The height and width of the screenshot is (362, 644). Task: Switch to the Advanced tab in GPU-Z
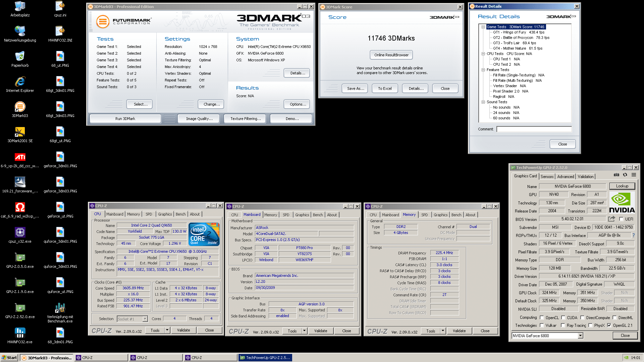566,177
